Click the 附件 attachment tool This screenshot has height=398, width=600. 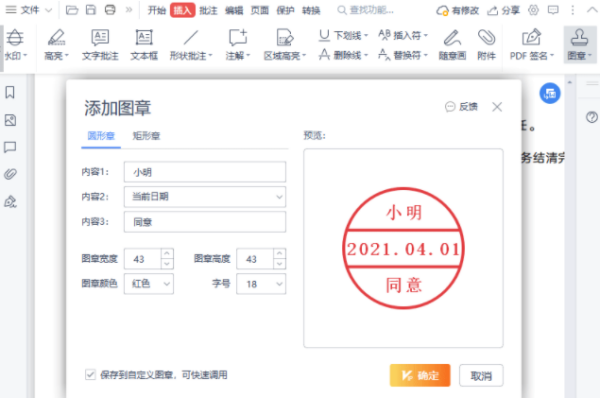pyautogui.click(x=486, y=45)
